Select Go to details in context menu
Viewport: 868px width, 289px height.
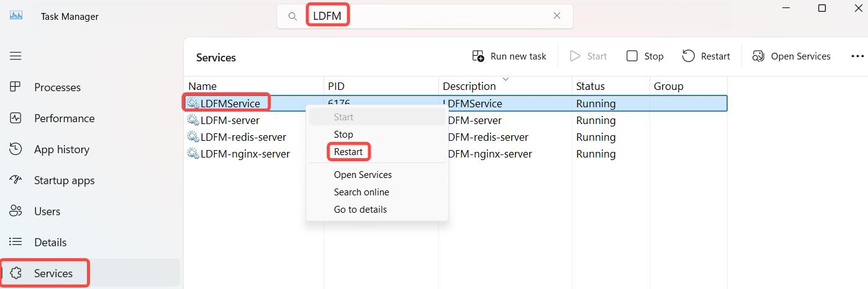tap(360, 210)
